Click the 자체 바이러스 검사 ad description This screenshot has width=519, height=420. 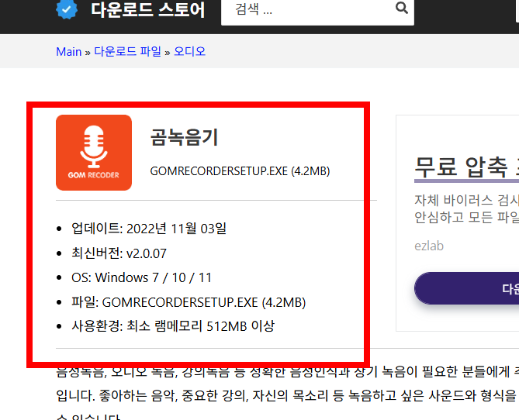coord(466,208)
